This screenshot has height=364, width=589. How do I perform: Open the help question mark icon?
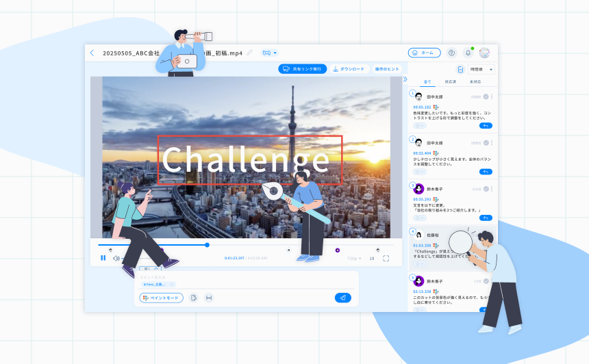pyautogui.click(x=451, y=53)
